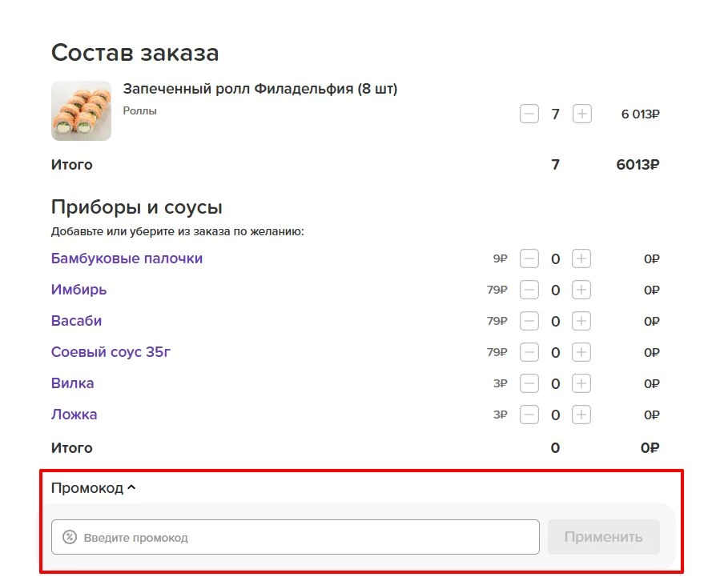Image resolution: width=728 pixels, height=585 pixels.
Task: Add a Вилка using plus icon
Action: (x=581, y=384)
